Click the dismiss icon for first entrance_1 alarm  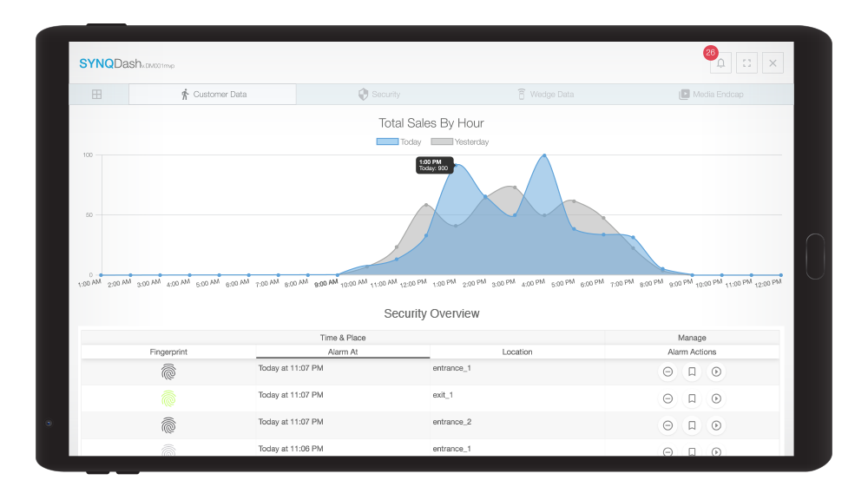coord(667,372)
